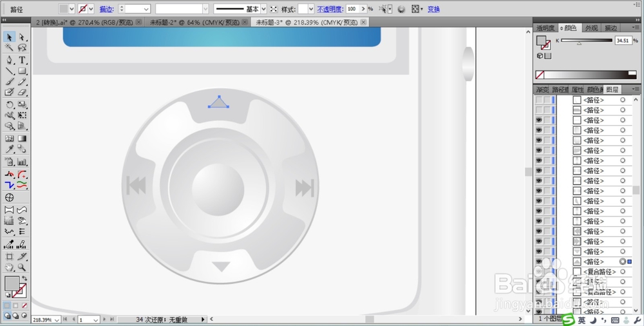Open the 渐变 panel tab
644x326 pixels.
(542, 89)
